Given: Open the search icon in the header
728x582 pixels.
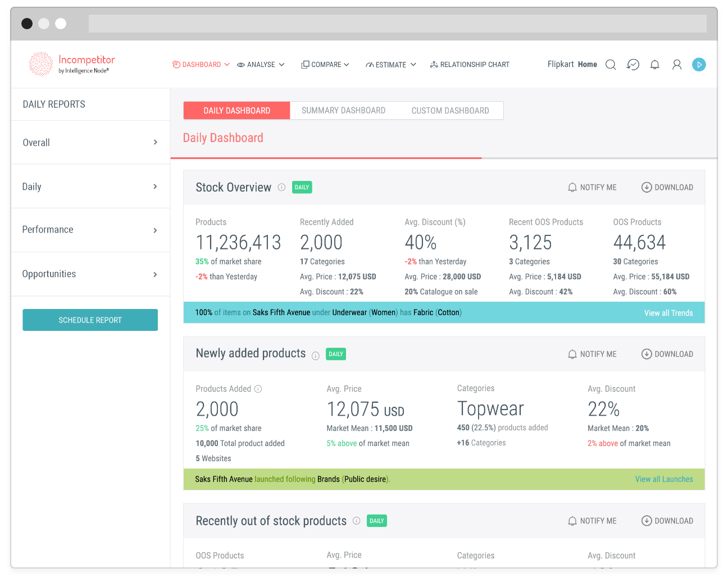Looking at the screenshot, I should point(611,65).
